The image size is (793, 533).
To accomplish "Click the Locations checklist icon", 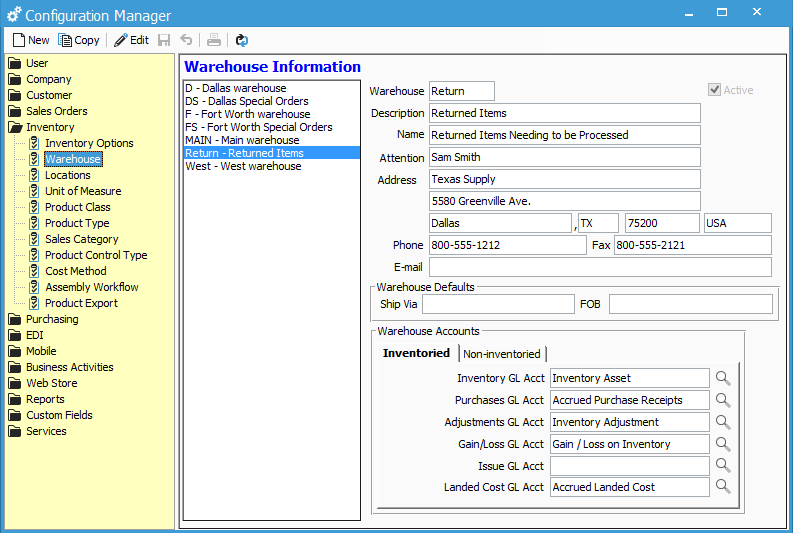I will click(34, 175).
